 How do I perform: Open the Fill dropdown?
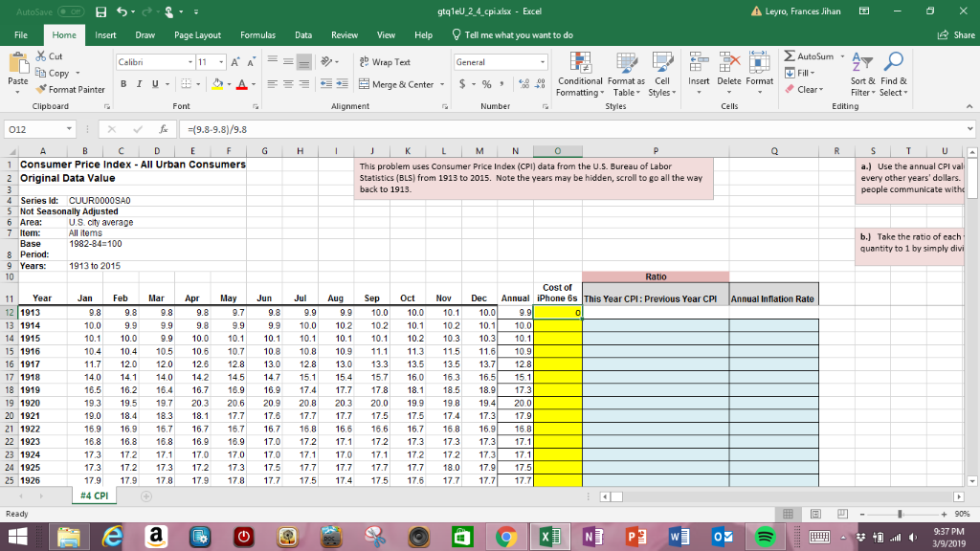click(x=800, y=73)
